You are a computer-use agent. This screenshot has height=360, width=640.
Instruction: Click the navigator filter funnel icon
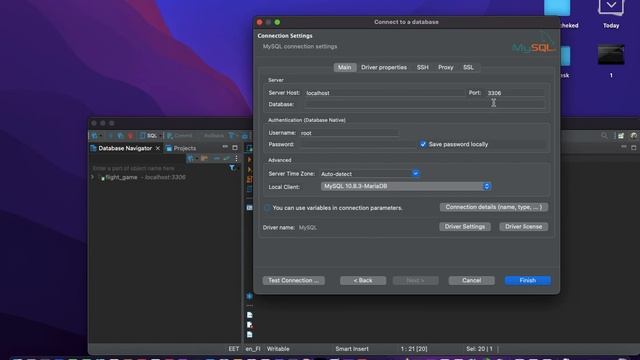pos(232,168)
